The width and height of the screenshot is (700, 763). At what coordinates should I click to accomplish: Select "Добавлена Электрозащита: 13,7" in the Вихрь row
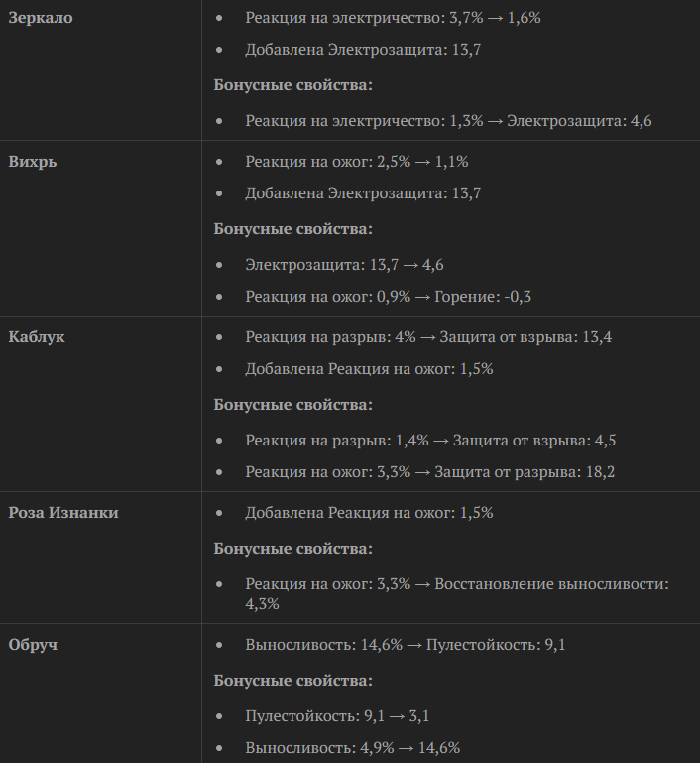tap(363, 193)
